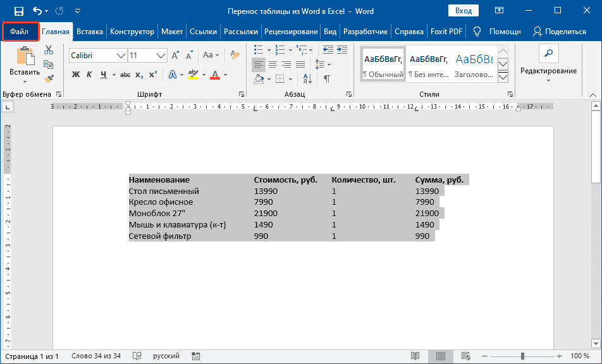Toggle underline formatting (Ч)
Screen dimensions: 602x364
click(102, 75)
